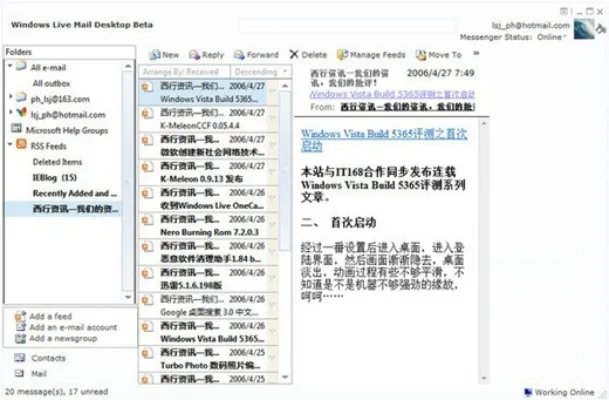Collapse the RSS Feeds tree node
Screen dimensions: 609x400
click(10, 144)
